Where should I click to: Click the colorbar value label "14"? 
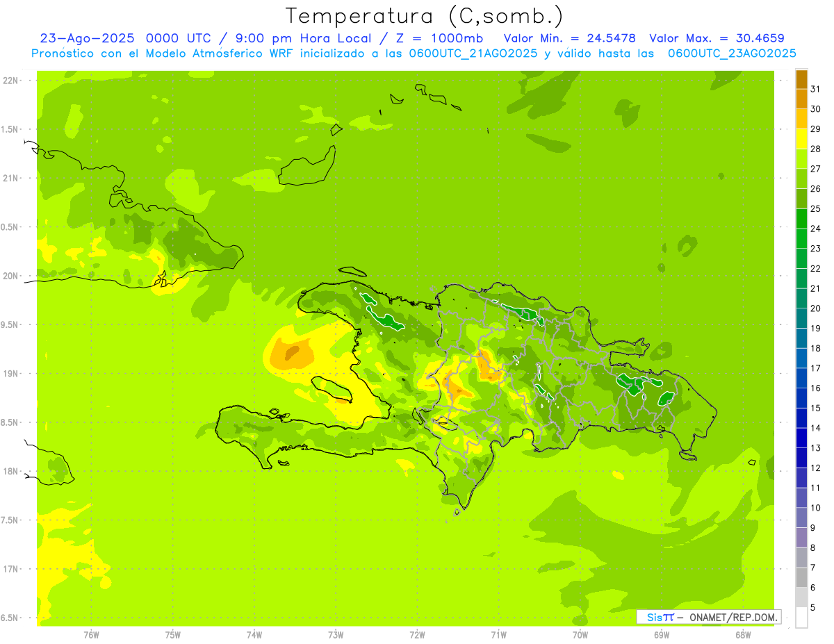click(815, 428)
